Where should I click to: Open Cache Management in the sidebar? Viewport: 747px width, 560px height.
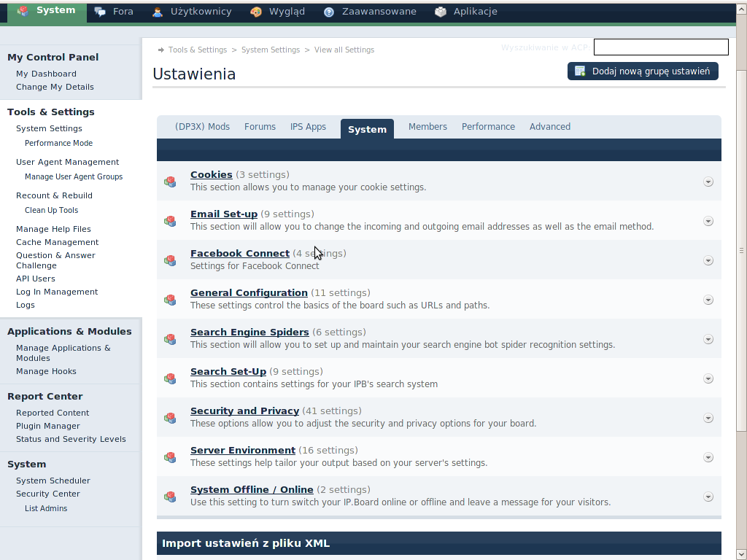pos(57,242)
